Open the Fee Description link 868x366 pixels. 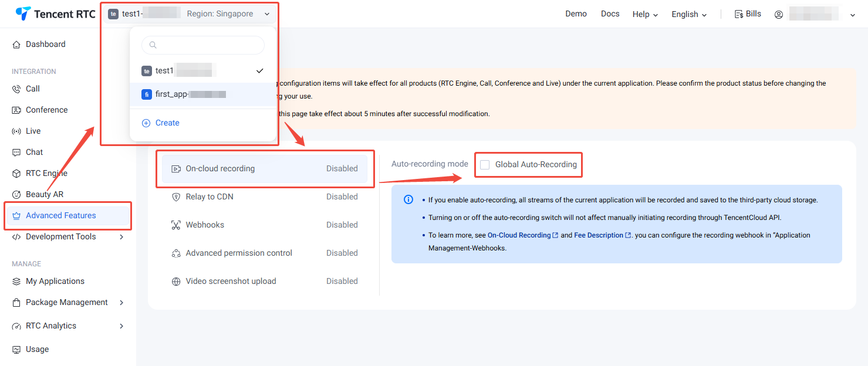tap(599, 235)
